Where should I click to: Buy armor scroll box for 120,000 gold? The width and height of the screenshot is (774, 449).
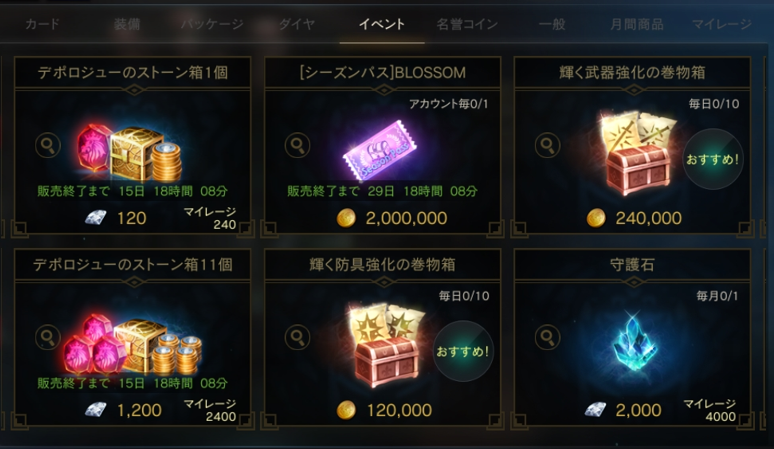coord(384,410)
